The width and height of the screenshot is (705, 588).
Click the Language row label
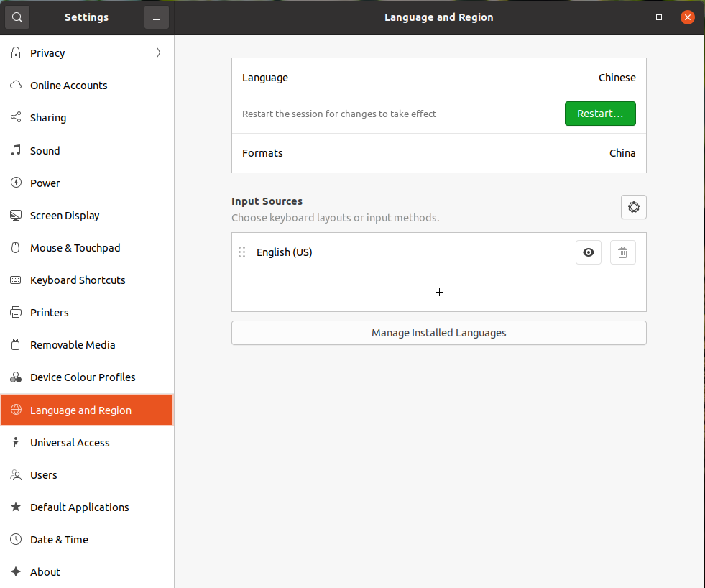point(265,78)
